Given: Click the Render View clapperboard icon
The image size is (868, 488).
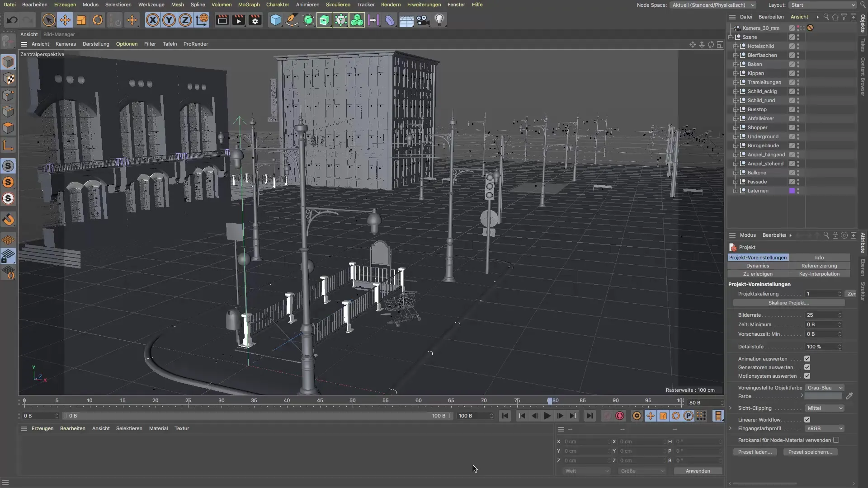Looking at the screenshot, I should coord(222,20).
